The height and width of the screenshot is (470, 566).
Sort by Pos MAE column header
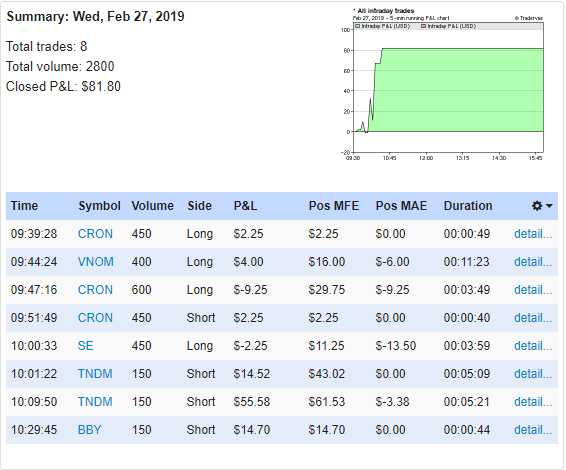point(401,206)
